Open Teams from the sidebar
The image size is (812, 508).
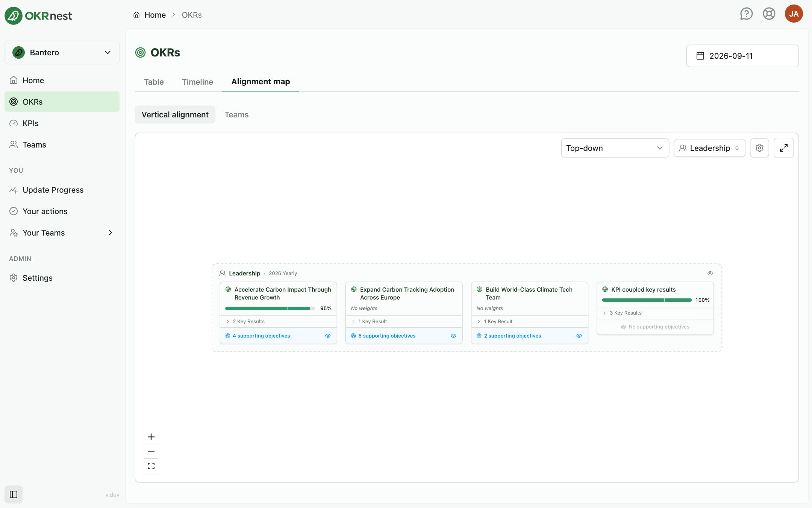[62, 144]
